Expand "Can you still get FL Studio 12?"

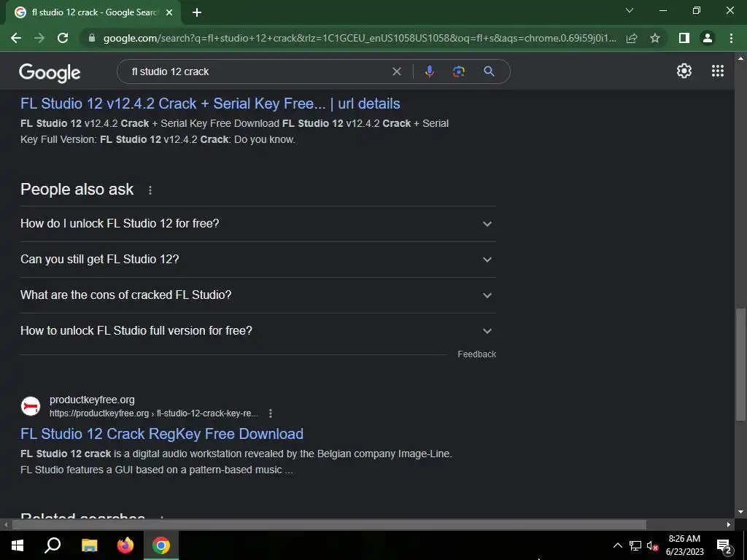258,259
